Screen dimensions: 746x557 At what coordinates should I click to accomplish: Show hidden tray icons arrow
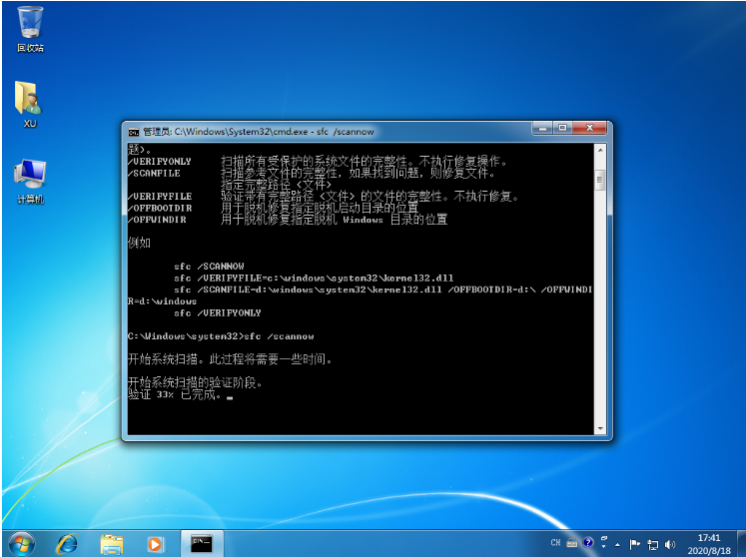pyautogui.click(x=618, y=544)
